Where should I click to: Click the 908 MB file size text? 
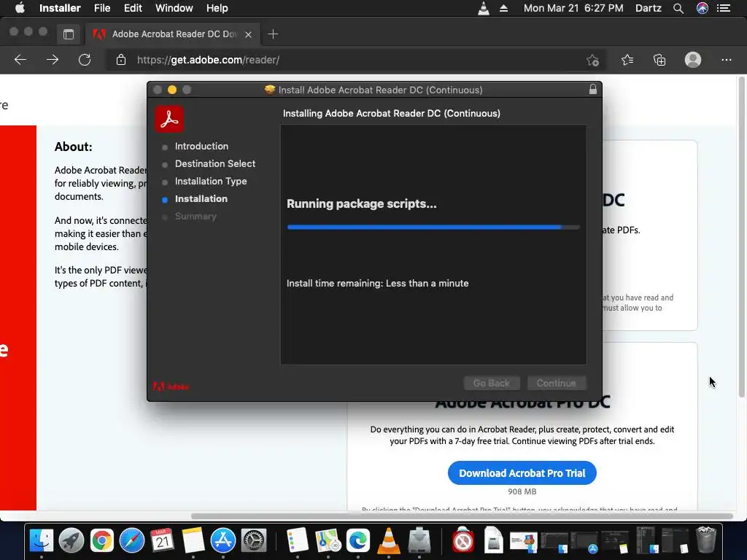(x=522, y=491)
